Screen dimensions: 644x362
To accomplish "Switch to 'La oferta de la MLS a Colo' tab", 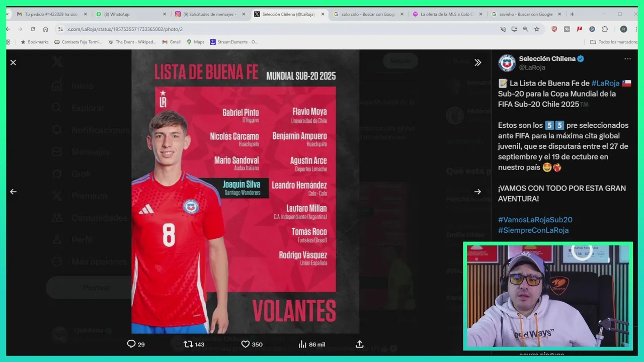I will click(447, 14).
